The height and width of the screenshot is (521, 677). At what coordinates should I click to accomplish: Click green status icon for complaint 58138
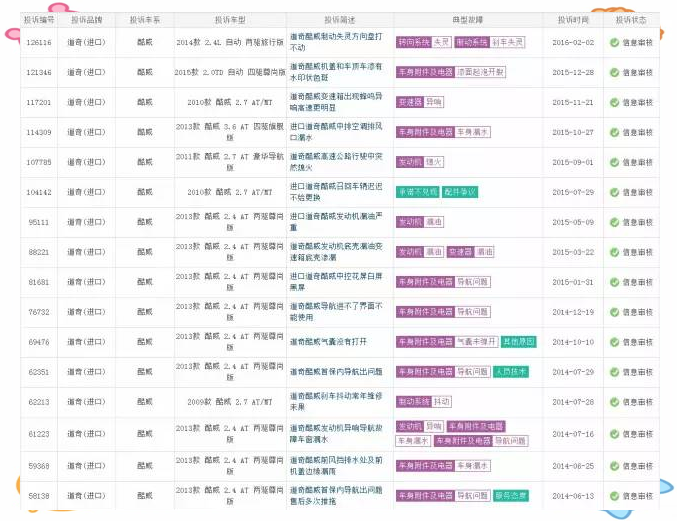coord(614,496)
